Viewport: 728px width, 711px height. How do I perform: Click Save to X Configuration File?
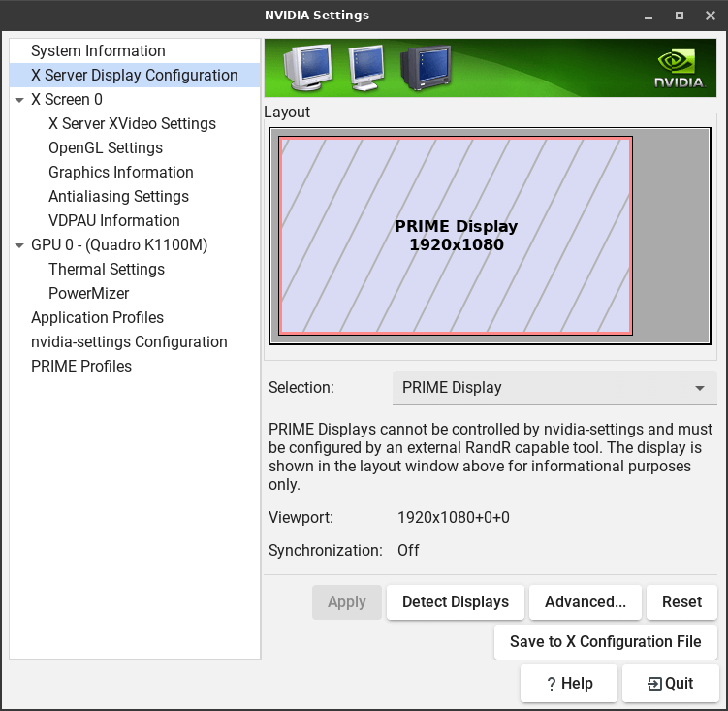point(605,641)
